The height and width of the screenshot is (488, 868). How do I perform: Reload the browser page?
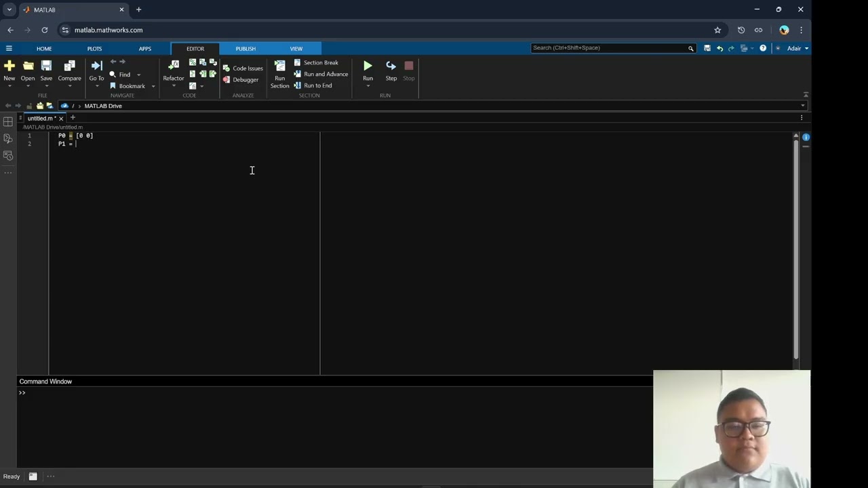coord(45,30)
